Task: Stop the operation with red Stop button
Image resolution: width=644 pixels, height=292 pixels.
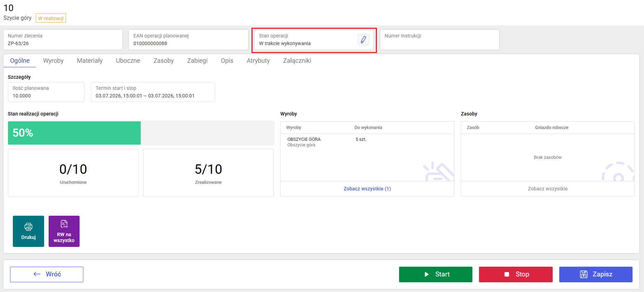Action: tap(515, 274)
